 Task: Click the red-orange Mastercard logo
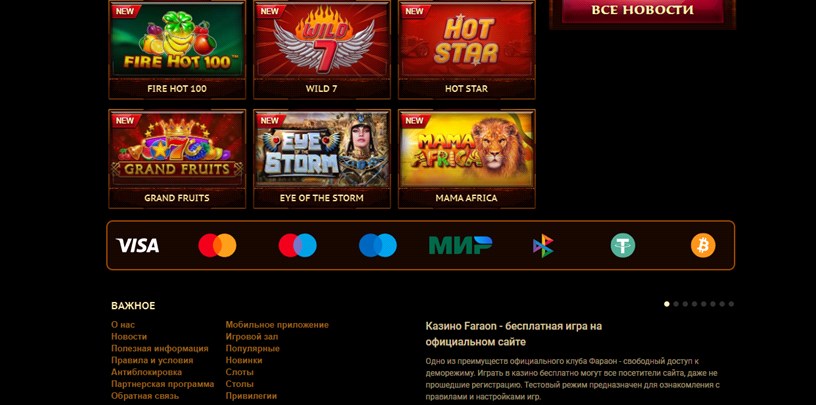coord(217,245)
